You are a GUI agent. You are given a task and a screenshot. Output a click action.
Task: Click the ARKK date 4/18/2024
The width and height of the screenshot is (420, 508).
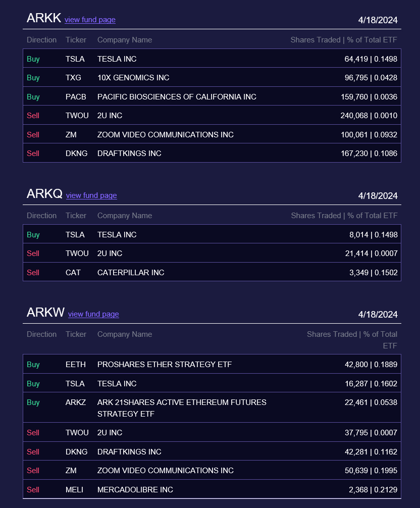point(378,20)
